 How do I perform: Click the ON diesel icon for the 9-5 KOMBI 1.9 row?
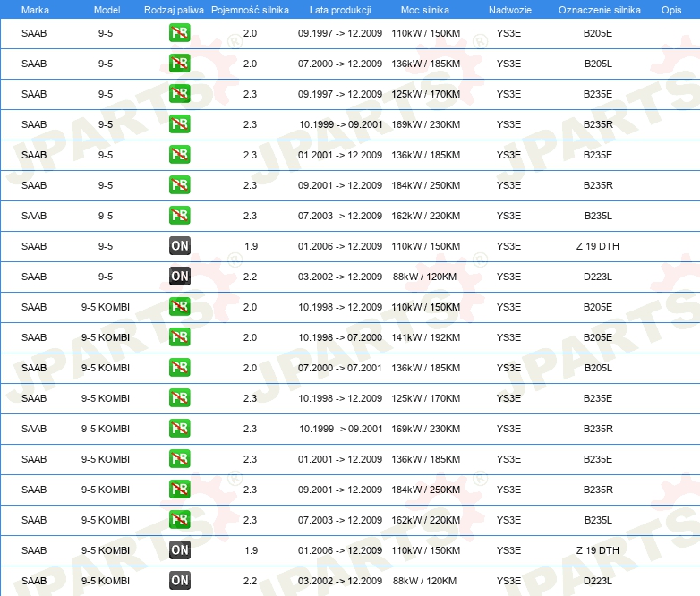click(x=179, y=550)
